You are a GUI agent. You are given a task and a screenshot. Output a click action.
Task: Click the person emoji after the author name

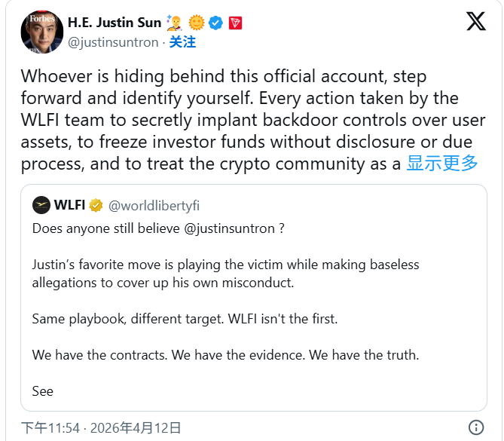point(176,23)
